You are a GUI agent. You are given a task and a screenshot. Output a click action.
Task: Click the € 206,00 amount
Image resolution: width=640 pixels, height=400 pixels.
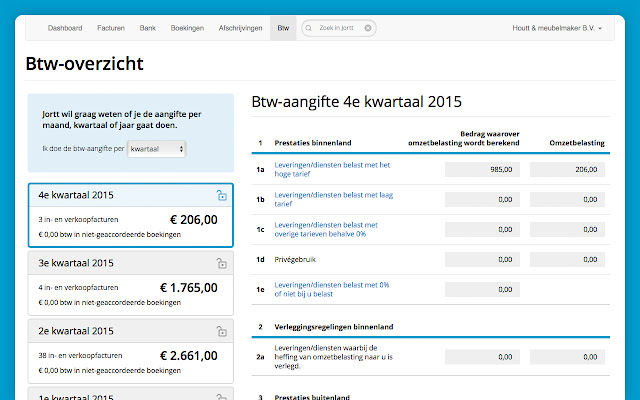tap(194, 220)
